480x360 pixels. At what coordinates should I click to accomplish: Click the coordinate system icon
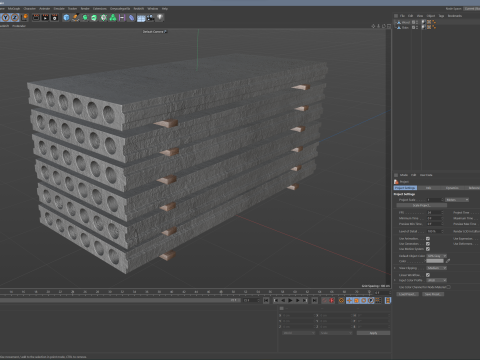[x=24, y=18]
